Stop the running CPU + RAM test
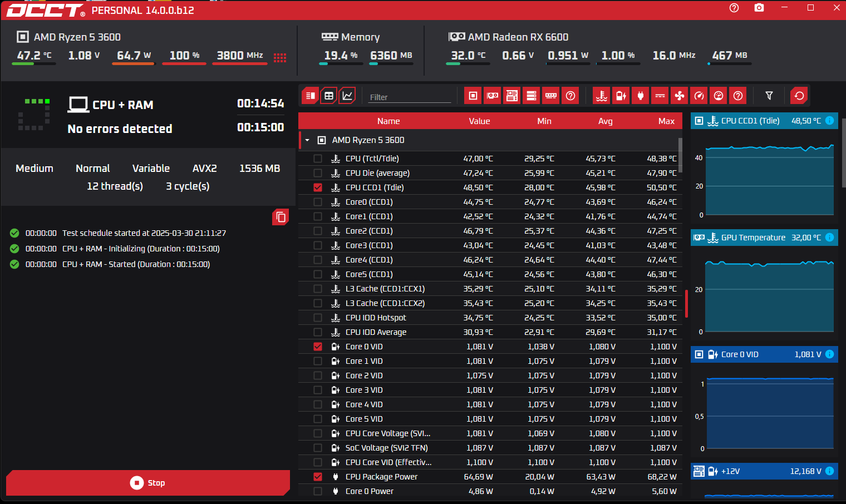Screen dimensions: 846x504 pos(148,483)
